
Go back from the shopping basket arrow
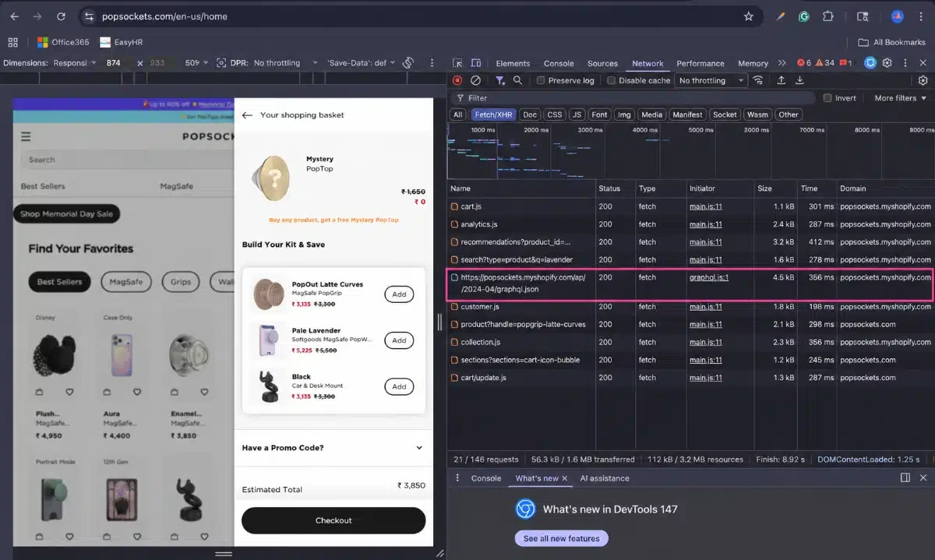pos(247,114)
